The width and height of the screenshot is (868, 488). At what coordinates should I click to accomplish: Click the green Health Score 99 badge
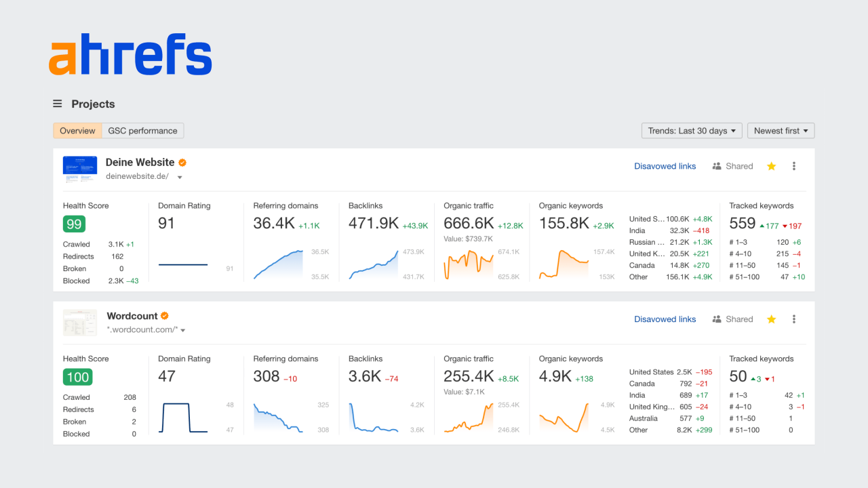tap(74, 224)
